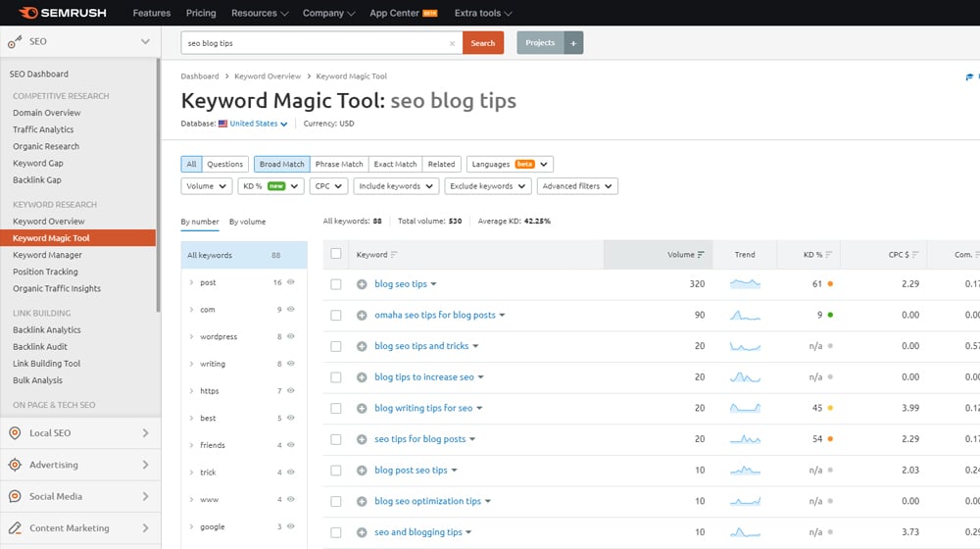Viewport: 980px width, 549px height.
Task: Toggle eye icon for 'writing' group
Action: (291, 364)
